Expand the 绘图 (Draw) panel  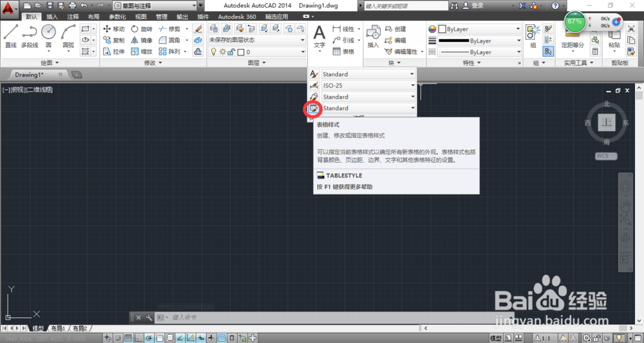click(50, 63)
